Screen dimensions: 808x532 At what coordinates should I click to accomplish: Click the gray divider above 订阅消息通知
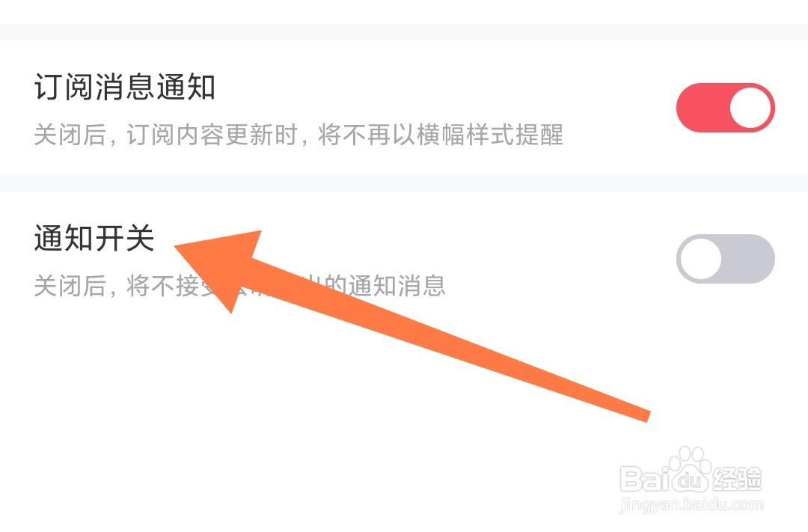point(404,32)
